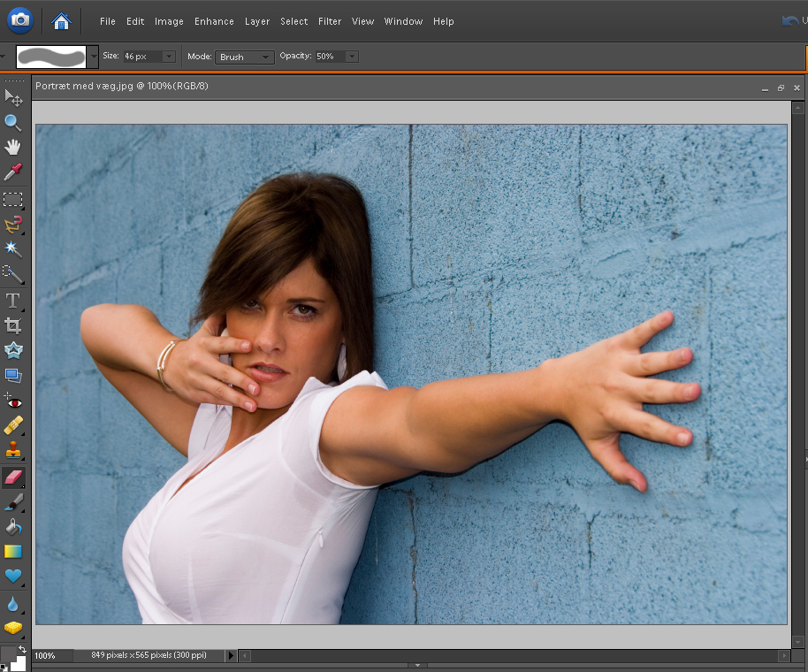Expand the Opacity slider dropdown arrow
Screen dimensions: 808x672
coord(351,57)
